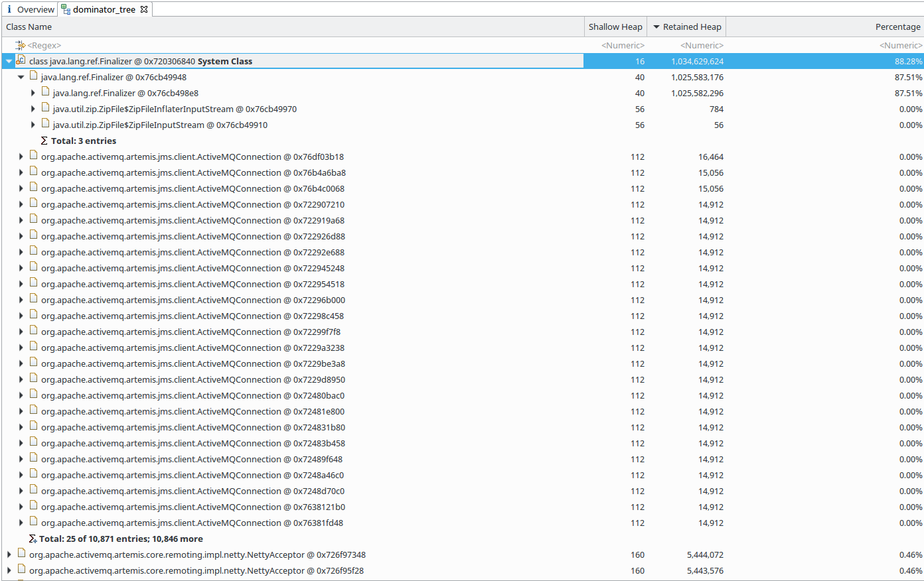Expand the ZipFileInputStream @ 0x76cb49910 node
The width and height of the screenshot is (924, 581).
point(33,125)
